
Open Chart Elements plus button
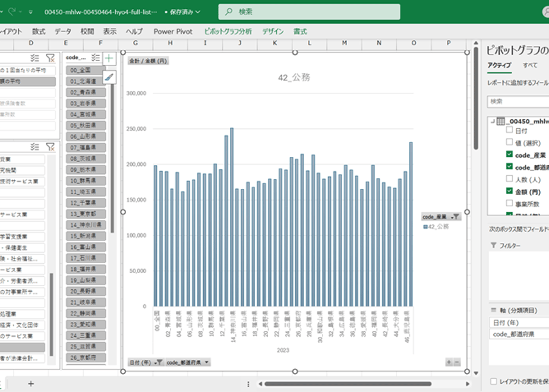click(109, 58)
